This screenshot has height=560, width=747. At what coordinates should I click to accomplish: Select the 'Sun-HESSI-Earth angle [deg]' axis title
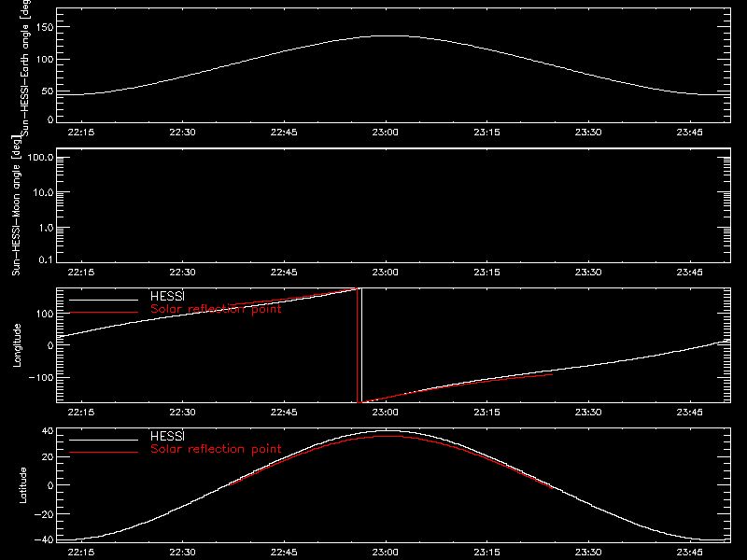25,67
